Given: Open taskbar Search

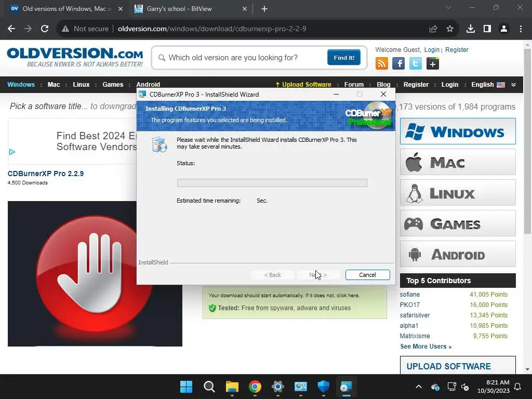Looking at the screenshot, I should pos(209,387).
